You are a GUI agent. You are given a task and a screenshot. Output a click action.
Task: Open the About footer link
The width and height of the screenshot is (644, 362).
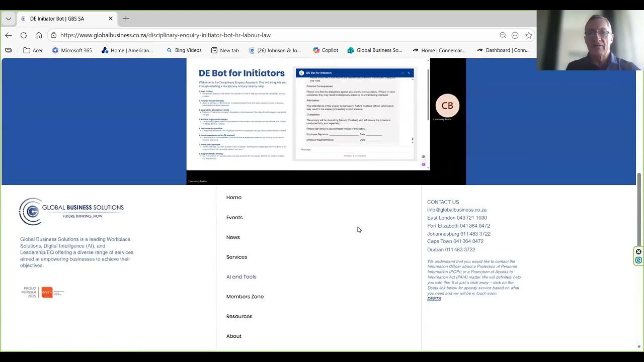pyautogui.click(x=234, y=336)
